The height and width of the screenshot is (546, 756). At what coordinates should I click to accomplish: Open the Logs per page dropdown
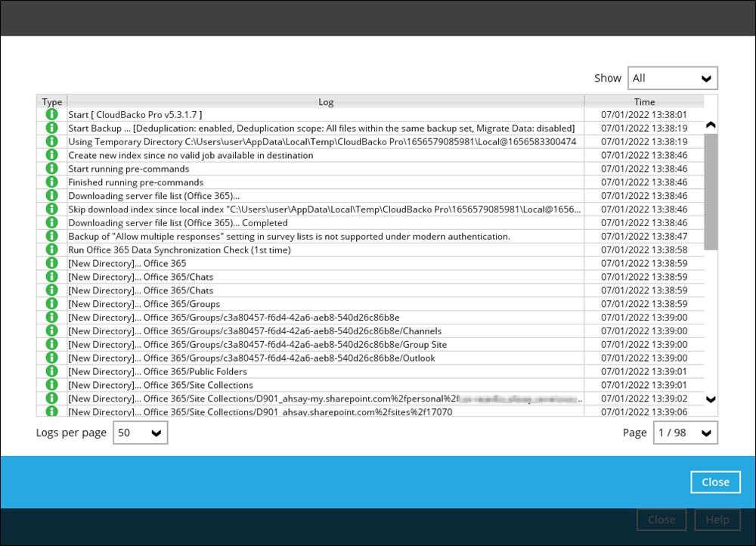click(x=140, y=433)
